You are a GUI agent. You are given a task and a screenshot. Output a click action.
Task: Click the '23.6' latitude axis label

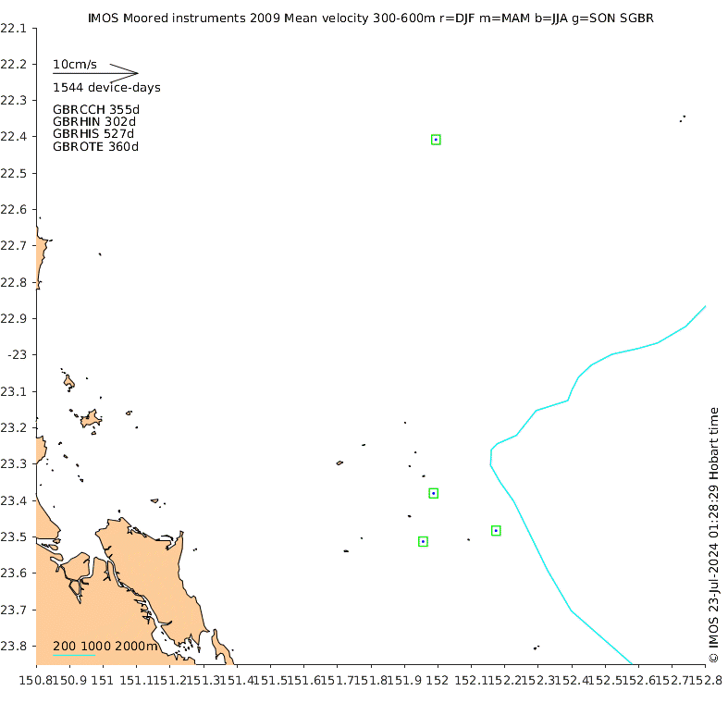14,573
